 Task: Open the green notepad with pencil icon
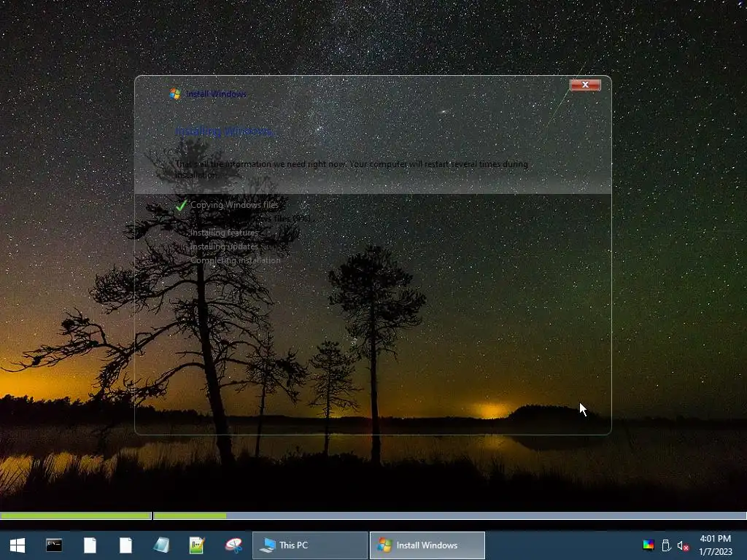[x=197, y=545]
